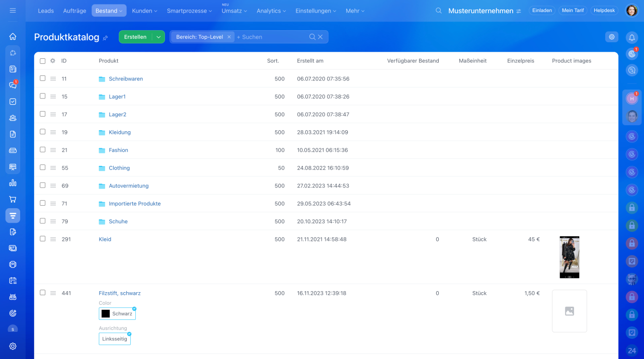Image resolution: width=644 pixels, height=359 pixels.
Task: Open chat messages icon with red badge
Action: coord(13,85)
